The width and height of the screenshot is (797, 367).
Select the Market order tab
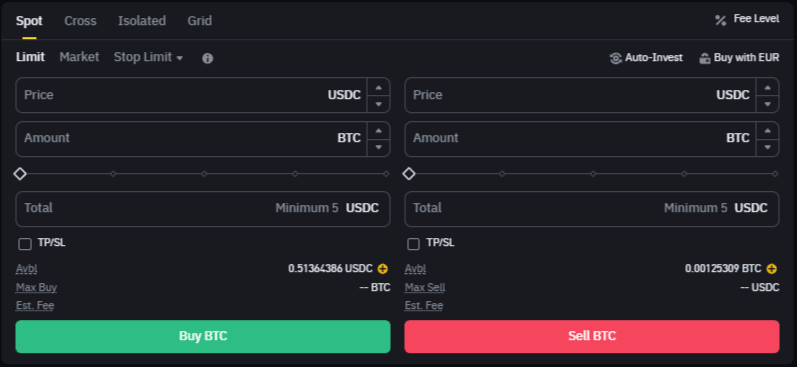pyautogui.click(x=79, y=57)
